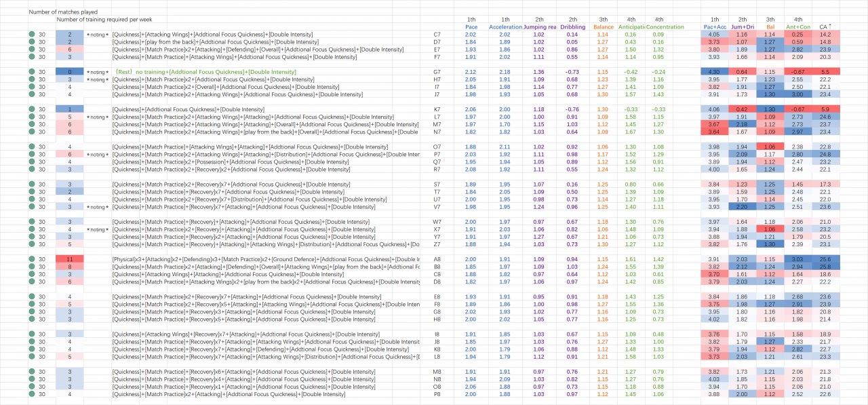Click the 'Acceleration' column header
This screenshot has width=868, height=405.
tap(505, 26)
